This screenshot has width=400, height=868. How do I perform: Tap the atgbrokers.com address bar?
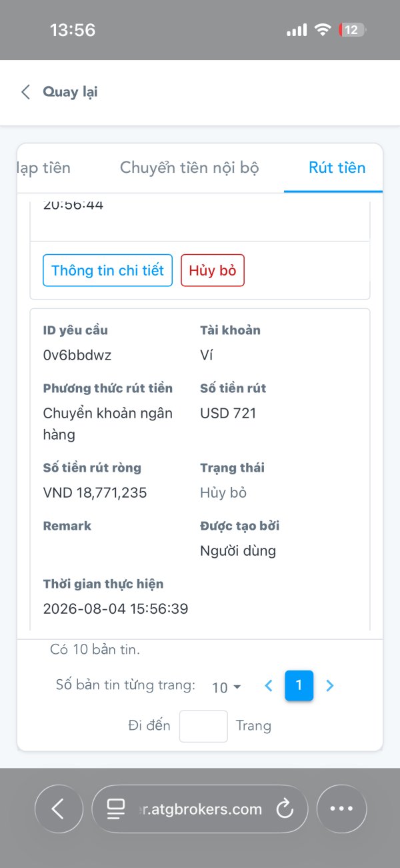pos(199,809)
